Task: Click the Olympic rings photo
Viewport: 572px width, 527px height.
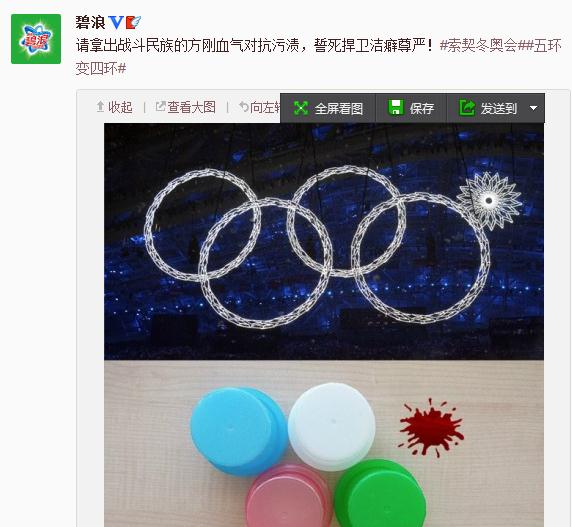Action: [x=324, y=241]
